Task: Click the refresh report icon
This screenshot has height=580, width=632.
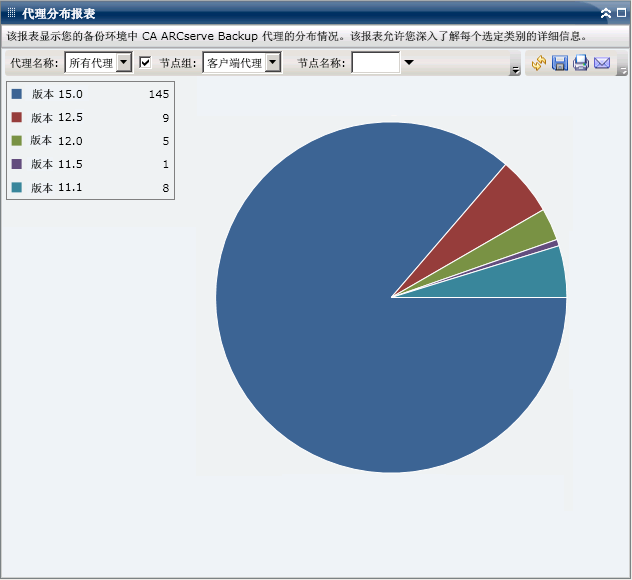Action: click(x=538, y=63)
